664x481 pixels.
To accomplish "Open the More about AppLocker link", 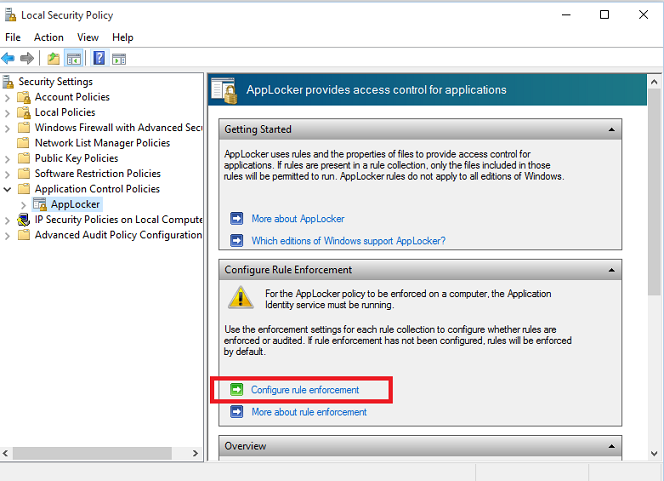I will pyautogui.click(x=297, y=218).
